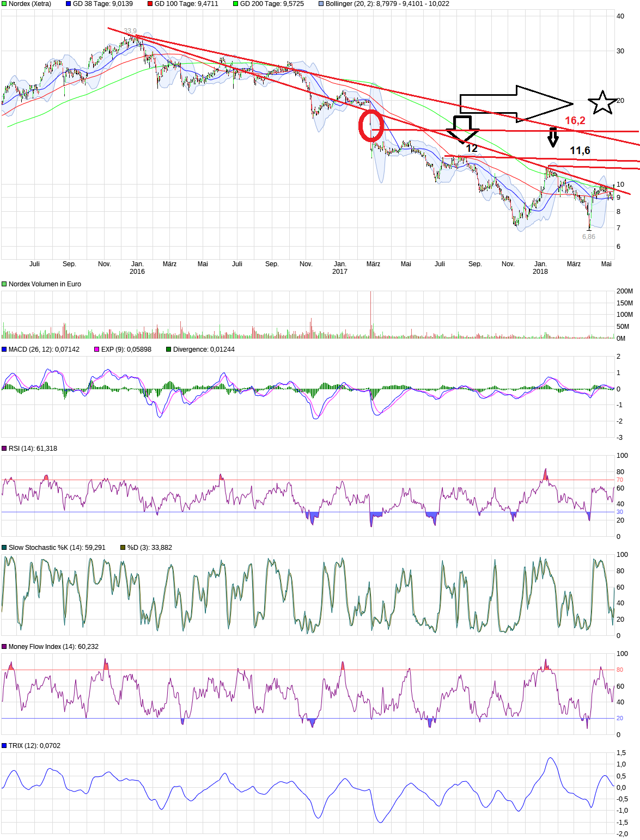Click the blue 30 oversold label on RSI axis
The width and height of the screenshot is (640, 840).
tap(620, 512)
